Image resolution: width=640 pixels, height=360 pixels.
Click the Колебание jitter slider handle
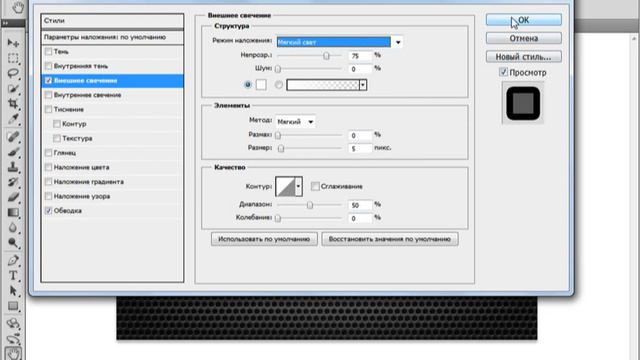point(278,218)
